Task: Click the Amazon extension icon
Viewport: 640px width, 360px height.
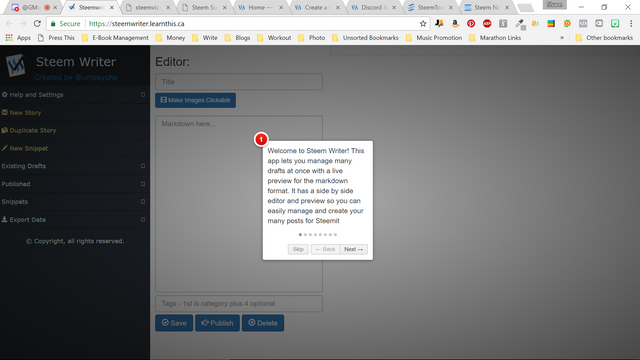Action: click(x=455, y=24)
